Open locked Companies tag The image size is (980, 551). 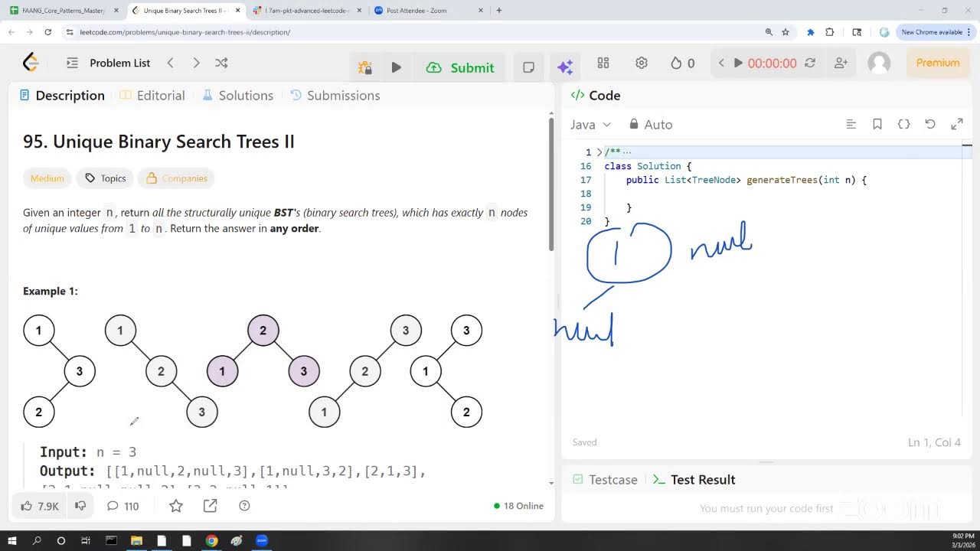[x=177, y=178]
